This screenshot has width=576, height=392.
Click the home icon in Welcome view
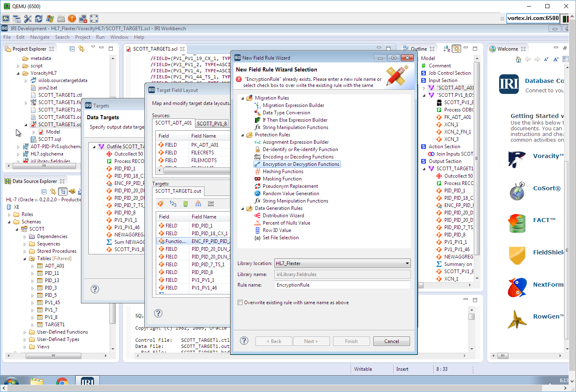(518, 60)
